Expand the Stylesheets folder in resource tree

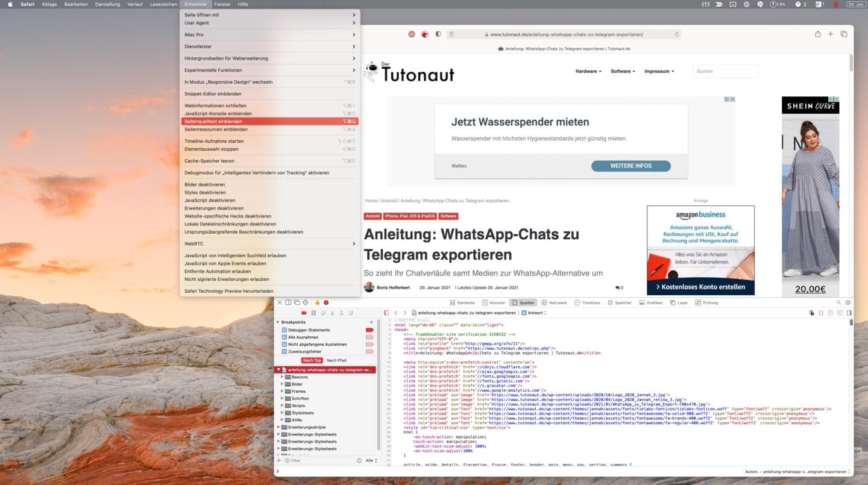(x=282, y=413)
